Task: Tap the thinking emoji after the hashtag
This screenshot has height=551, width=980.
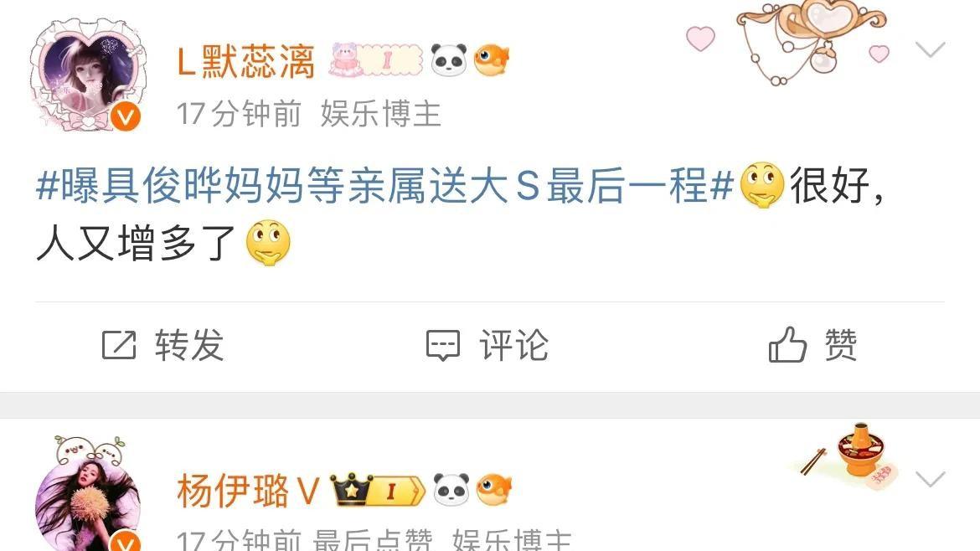Action: click(762, 186)
